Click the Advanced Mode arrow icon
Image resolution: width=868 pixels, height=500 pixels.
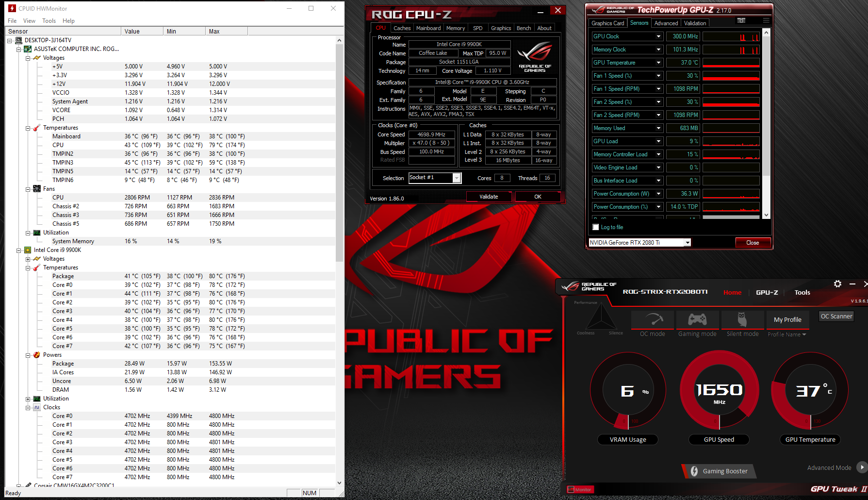point(862,467)
